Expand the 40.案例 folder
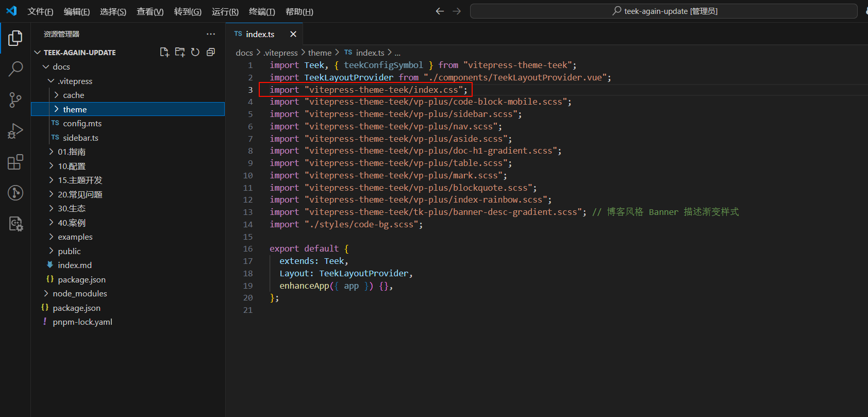868x417 pixels. (51, 223)
